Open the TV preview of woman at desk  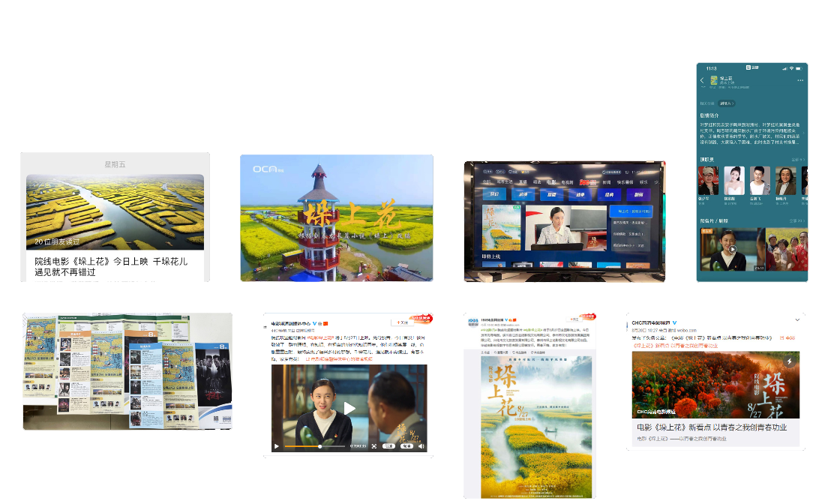565,227
